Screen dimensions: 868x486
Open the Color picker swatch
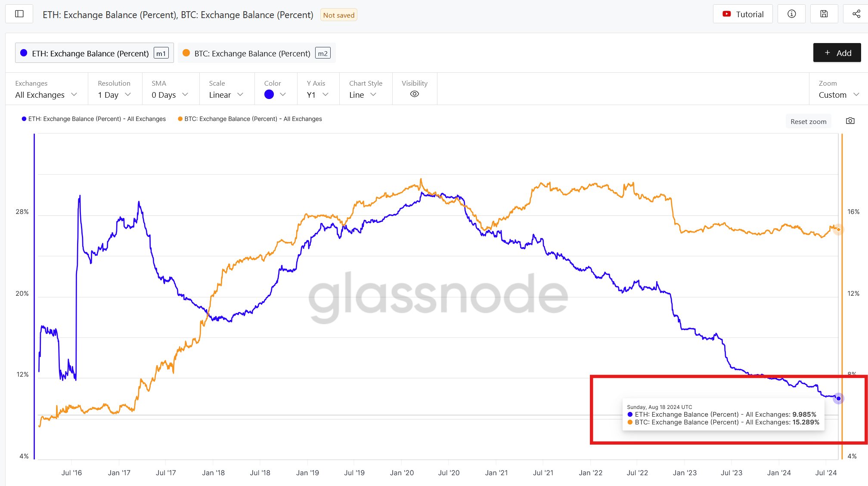point(269,94)
